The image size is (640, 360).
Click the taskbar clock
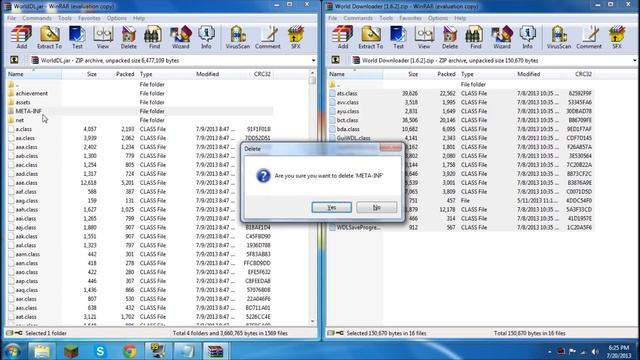pos(619,351)
